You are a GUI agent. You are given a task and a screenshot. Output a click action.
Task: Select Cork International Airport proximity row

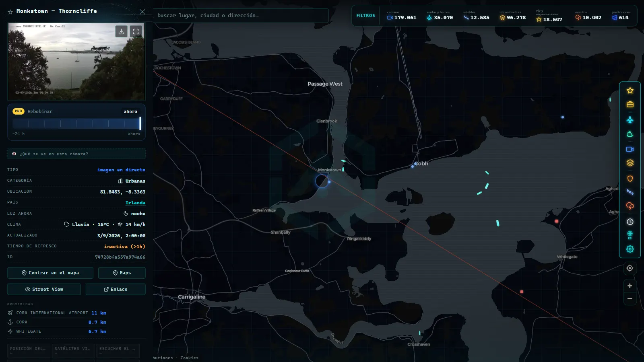57,313
